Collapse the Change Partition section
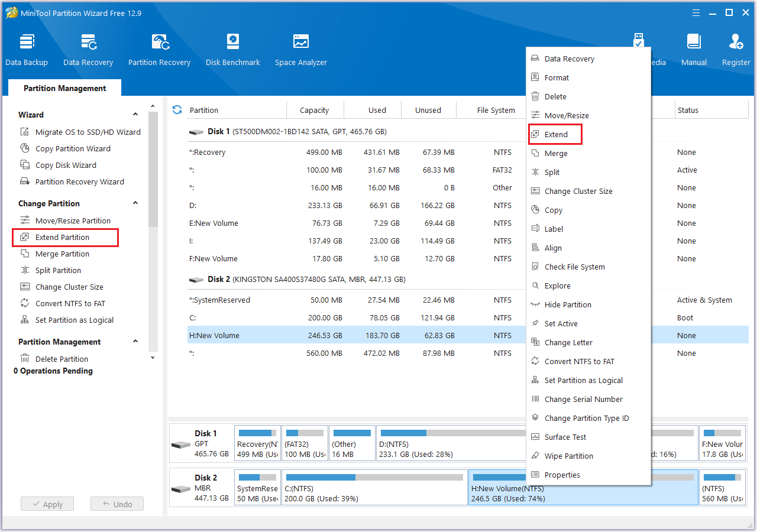The image size is (757, 532). tap(135, 203)
